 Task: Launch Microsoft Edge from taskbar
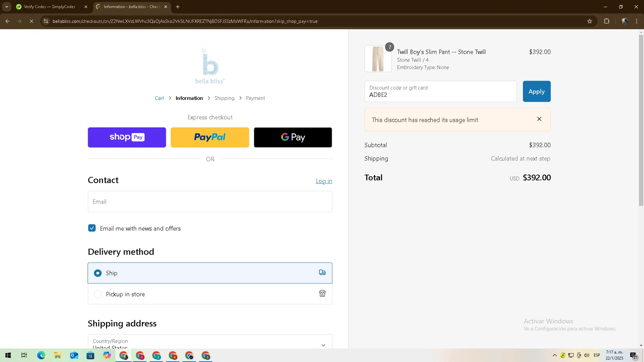(41, 356)
